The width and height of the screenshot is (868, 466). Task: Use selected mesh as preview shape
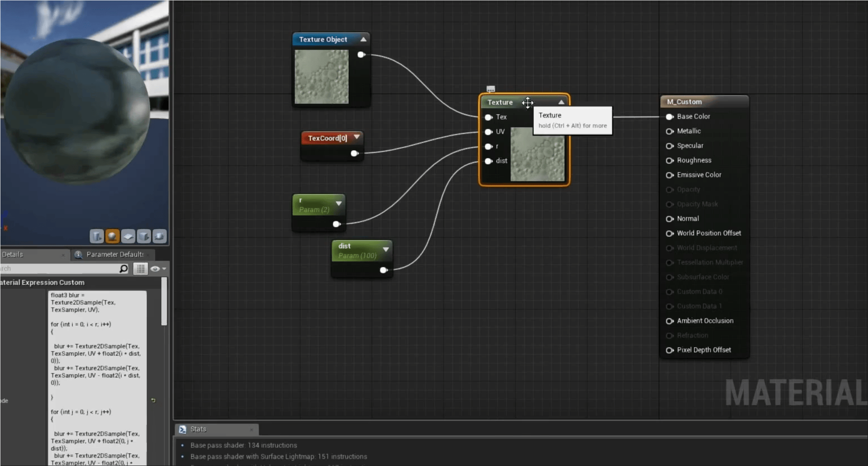[159, 236]
